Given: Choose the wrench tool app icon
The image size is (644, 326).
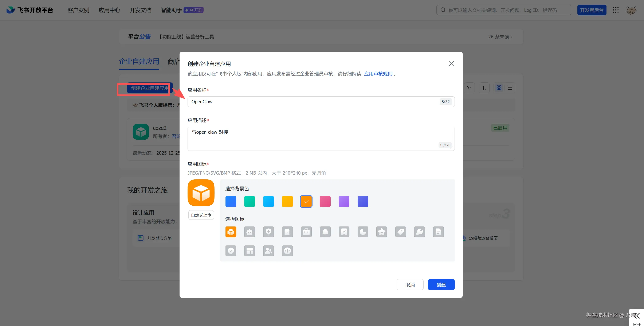Looking at the screenshot, I should click(x=419, y=232).
